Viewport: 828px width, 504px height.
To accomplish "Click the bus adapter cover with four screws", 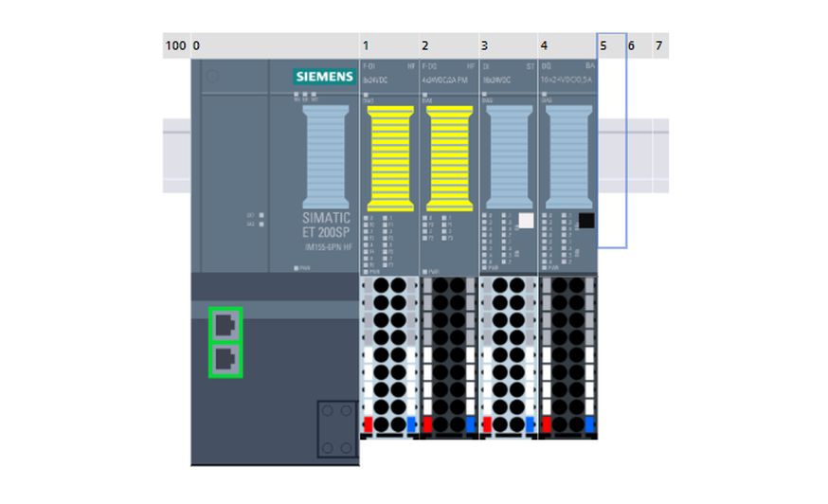I will tap(337, 428).
